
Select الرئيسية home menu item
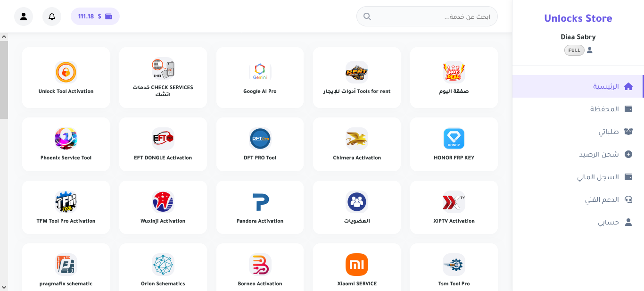(x=578, y=86)
